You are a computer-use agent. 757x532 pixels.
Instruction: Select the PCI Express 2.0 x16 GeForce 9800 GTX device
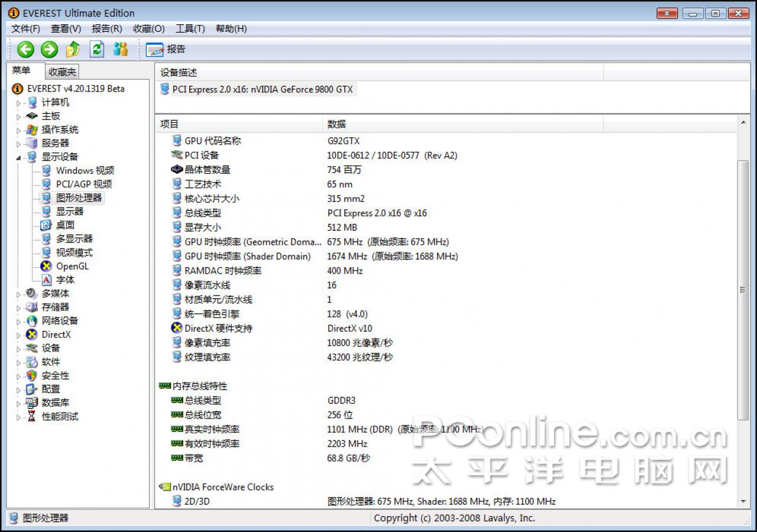(257, 89)
